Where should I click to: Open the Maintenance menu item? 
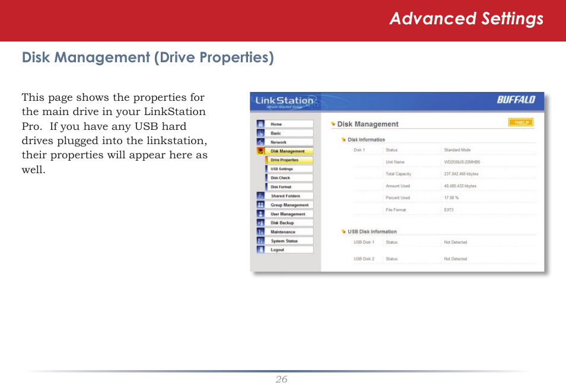289,232
